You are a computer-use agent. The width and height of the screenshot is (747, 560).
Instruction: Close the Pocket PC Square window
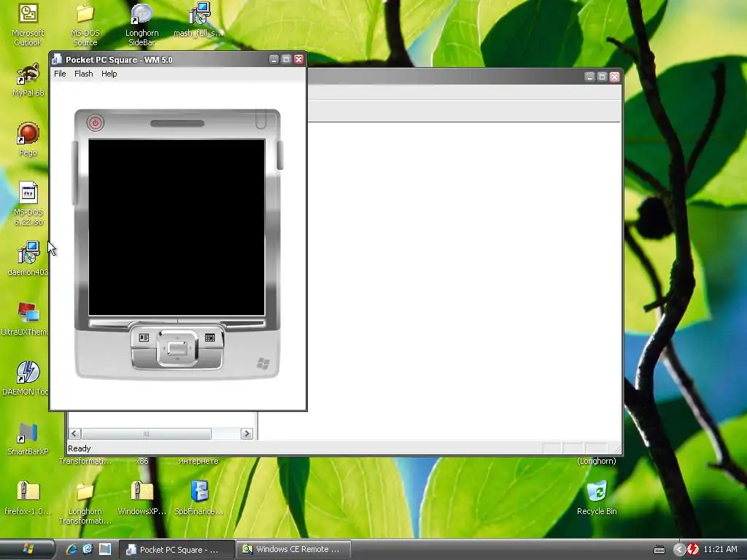[x=298, y=59]
